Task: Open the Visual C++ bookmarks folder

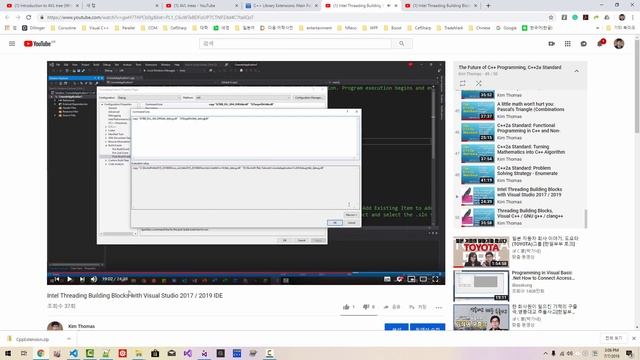Action: click(94, 28)
